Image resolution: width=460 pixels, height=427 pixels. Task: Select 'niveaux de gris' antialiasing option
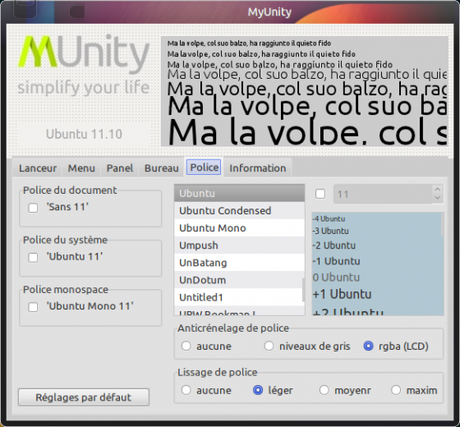pos(269,346)
